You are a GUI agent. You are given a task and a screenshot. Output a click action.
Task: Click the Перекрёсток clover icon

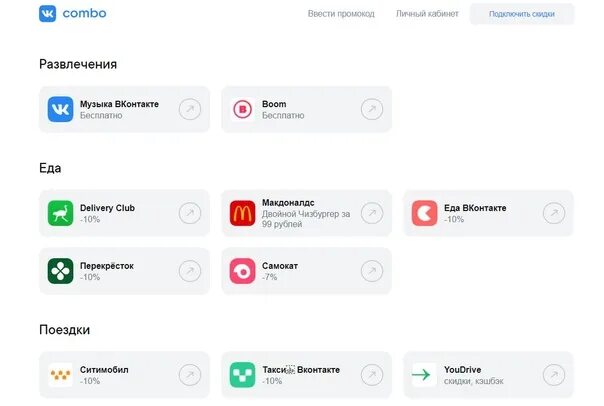click(x=60, y=271)
